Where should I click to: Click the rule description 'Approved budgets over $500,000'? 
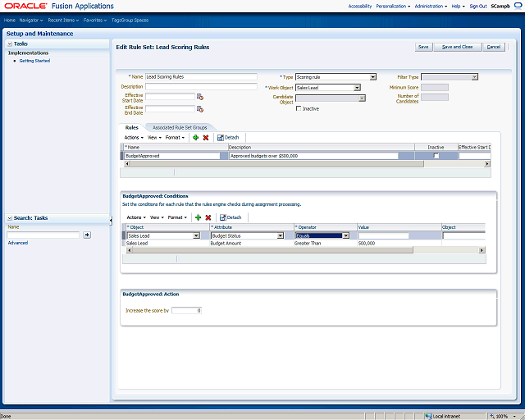[x=313, y=156]
